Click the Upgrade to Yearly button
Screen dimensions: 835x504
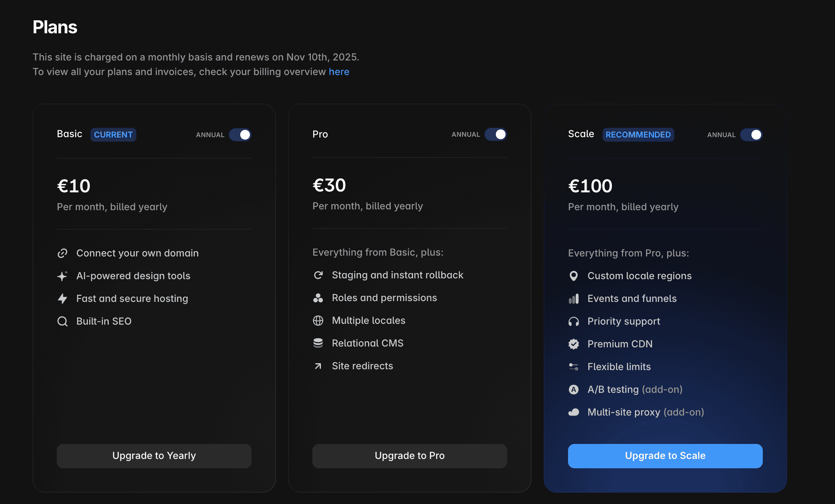coord(154,456)
